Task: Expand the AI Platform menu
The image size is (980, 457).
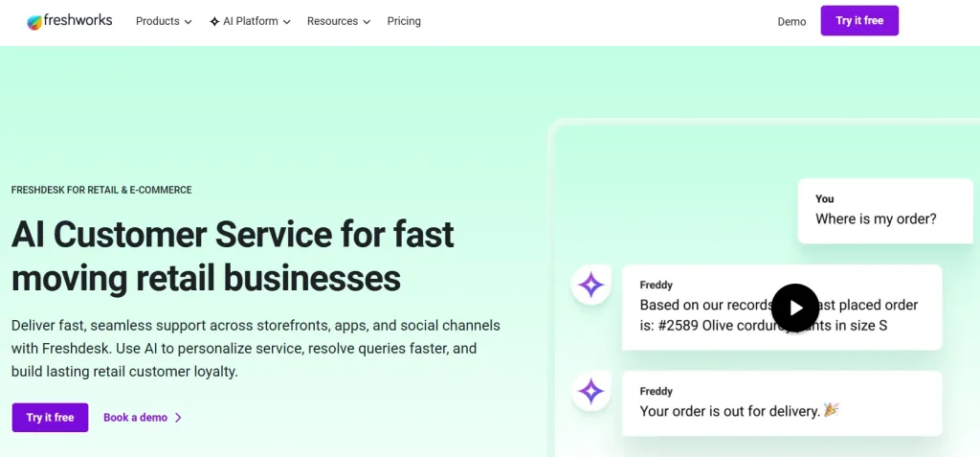Action: (250, 21)
